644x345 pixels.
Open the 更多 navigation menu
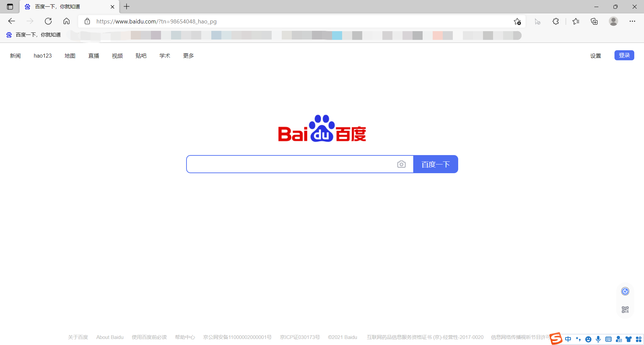point(188,56)
